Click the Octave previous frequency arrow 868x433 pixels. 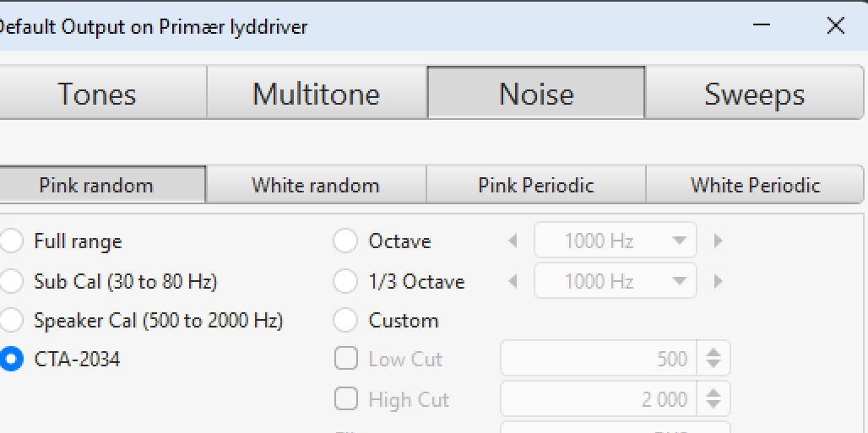(513, 241)
